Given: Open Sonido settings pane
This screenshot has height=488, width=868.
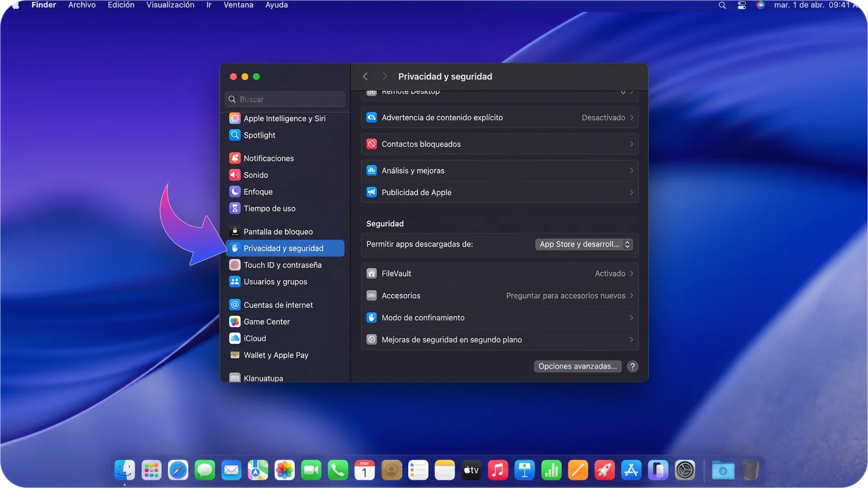Looking at the screenshot, I should [x=285, y=175].
